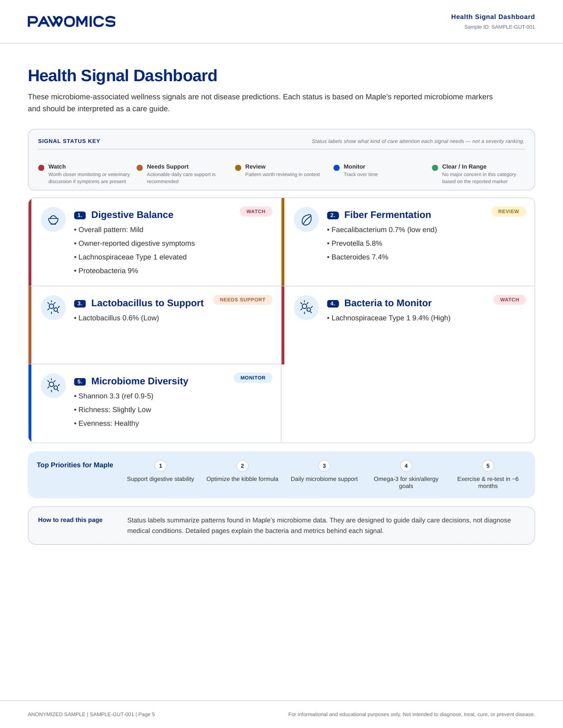The height and width of the screenshot is (728, 563).
Task: Click 'Daily microbiome support' priority text
Action: [324, 479]
